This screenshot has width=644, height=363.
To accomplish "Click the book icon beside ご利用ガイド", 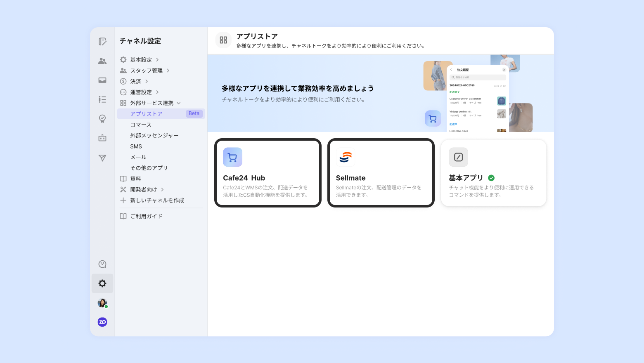I will (x=123, y=216).
